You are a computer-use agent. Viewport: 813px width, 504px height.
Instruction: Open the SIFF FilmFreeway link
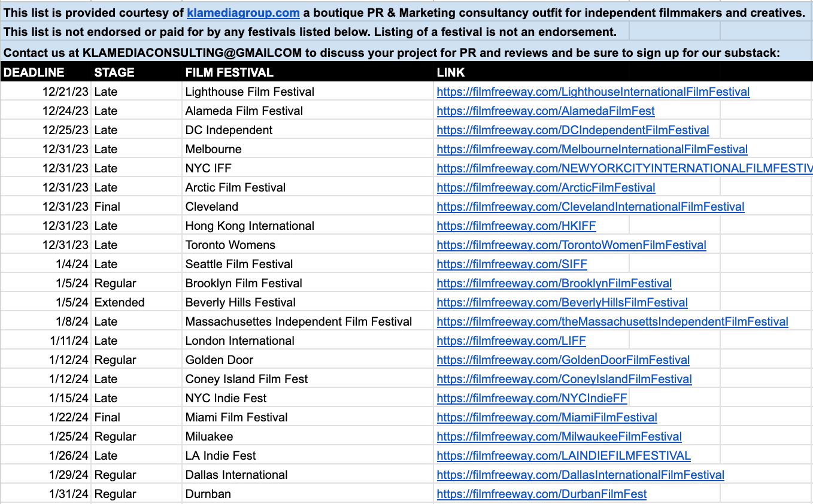point(512,264)
